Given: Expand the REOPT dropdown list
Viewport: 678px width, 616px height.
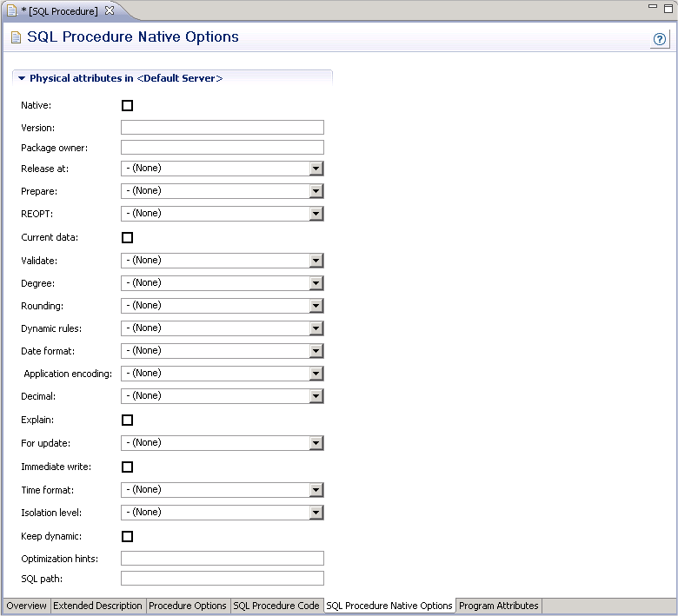Looking at the screenshot, I should click(316, 214).
